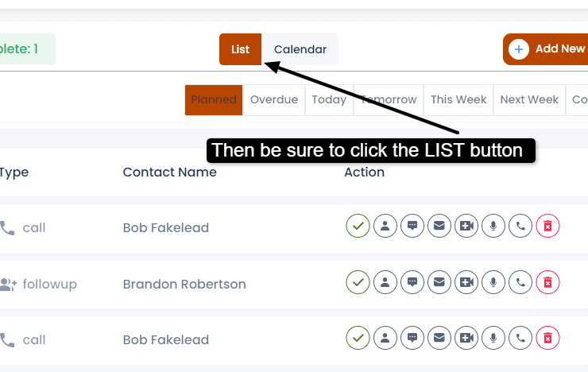
Task: Click microphone icon in first call row
Action: tap(493, 227)
